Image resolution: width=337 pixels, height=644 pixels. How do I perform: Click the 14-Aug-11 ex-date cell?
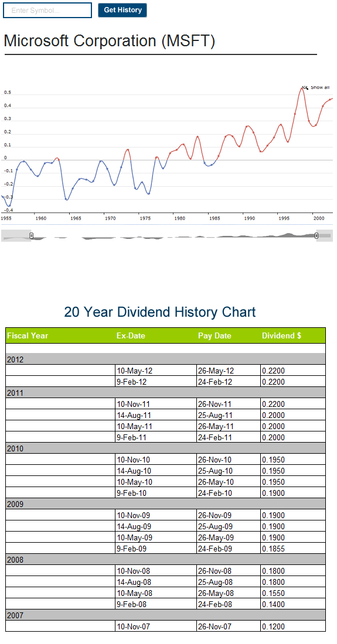(x=156, y=415)
